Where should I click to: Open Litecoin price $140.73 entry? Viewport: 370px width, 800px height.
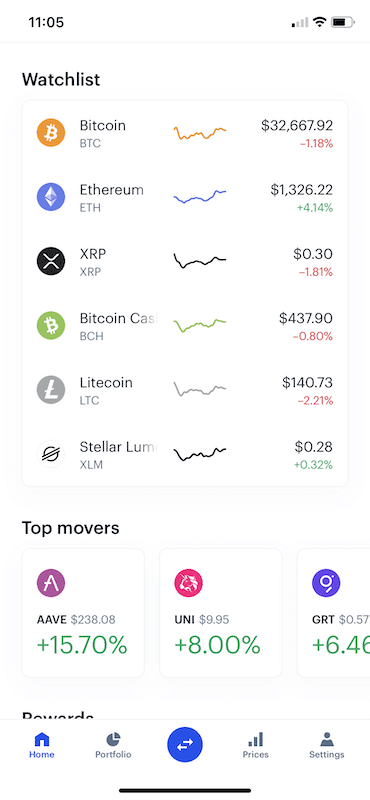pyautogui.click(x=307, y=383)
